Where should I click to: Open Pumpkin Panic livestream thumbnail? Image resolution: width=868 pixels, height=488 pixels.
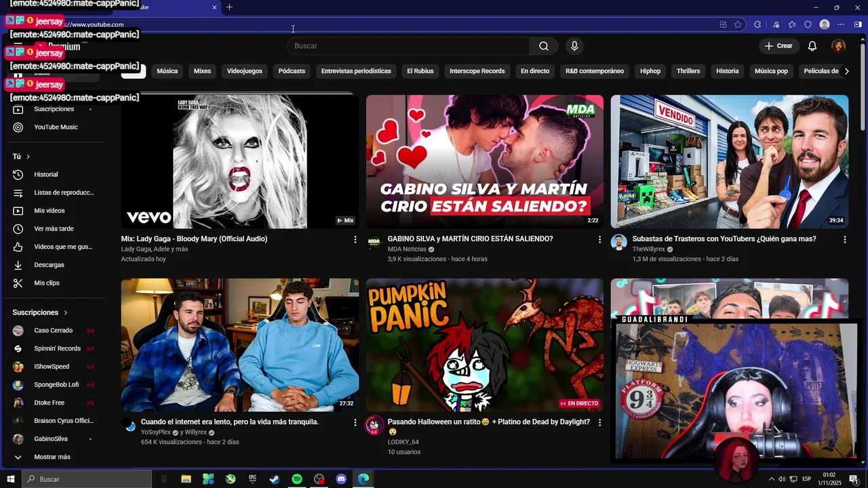(485, 345)
